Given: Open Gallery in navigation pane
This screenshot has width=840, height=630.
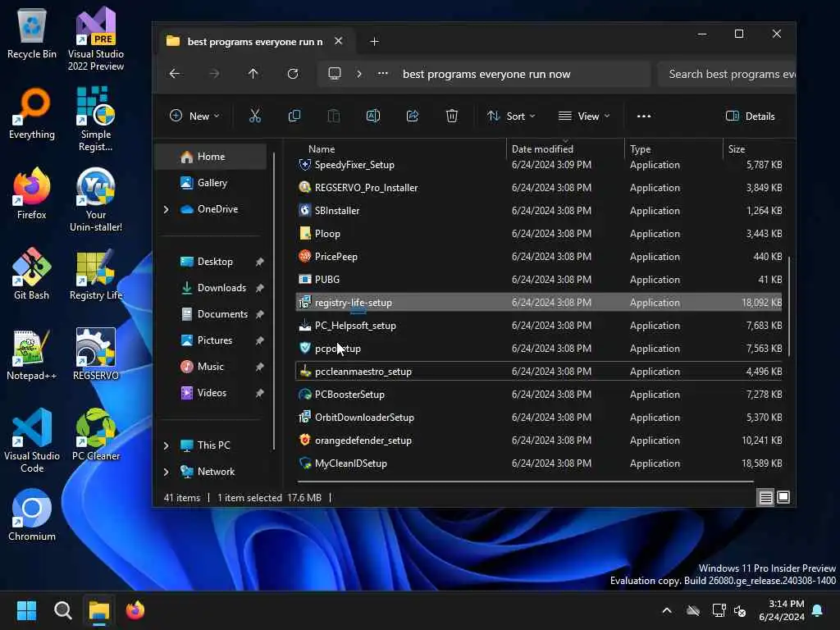Looking at the screenshot, I should coord(211,183).
